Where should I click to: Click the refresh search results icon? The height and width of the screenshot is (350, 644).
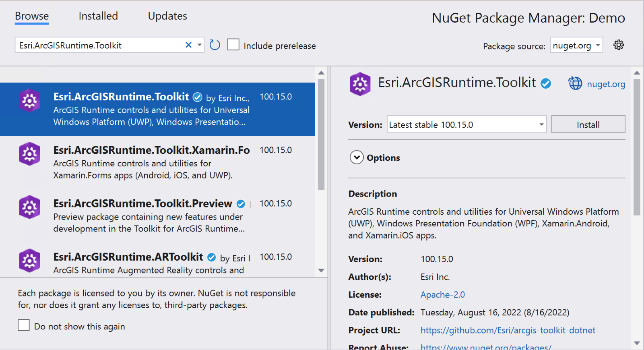coord(215,45)
